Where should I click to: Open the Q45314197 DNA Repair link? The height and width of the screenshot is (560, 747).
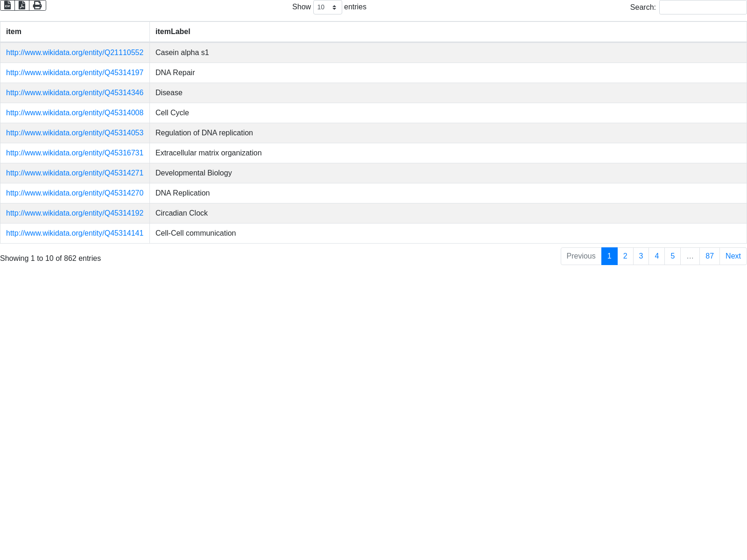click(75, 73)
